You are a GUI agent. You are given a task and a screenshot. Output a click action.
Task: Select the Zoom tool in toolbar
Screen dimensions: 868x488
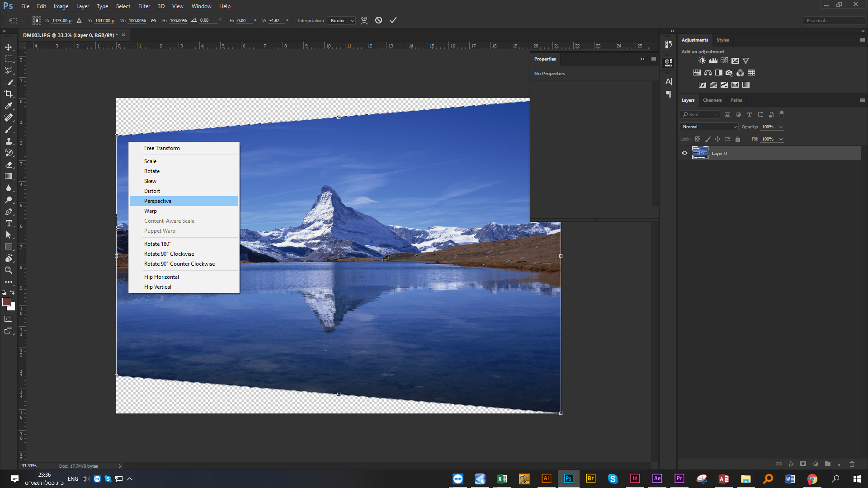[x=9, y=270]
